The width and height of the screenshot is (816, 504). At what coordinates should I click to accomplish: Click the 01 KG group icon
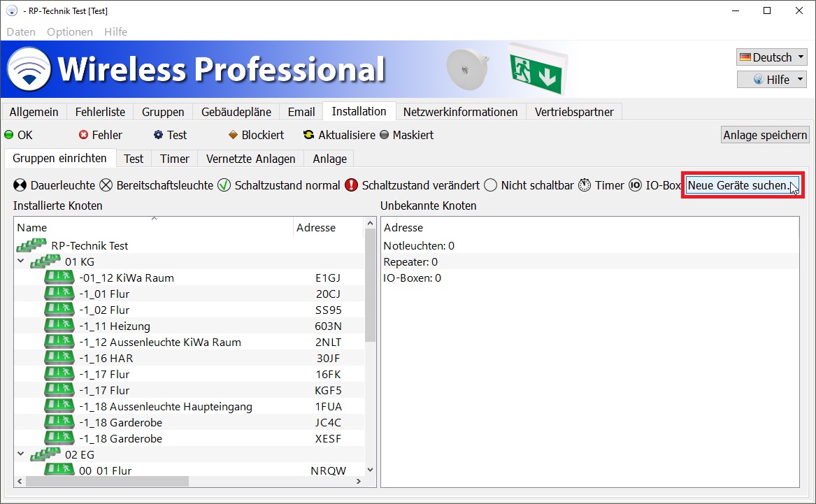tap(45, 261)
